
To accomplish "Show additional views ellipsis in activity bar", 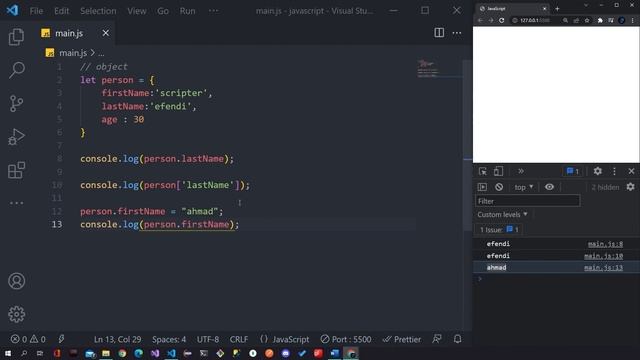I will pyautogui.click(x=16, y=203).
